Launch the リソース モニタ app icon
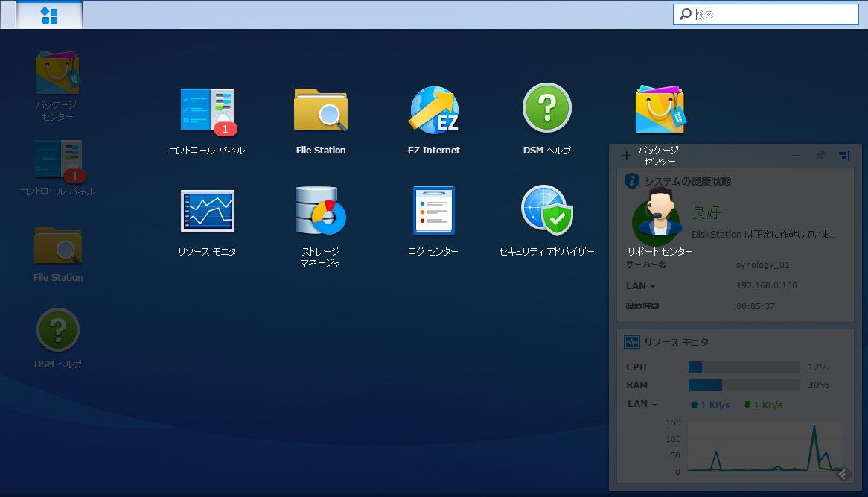 [x=208, y=211]
